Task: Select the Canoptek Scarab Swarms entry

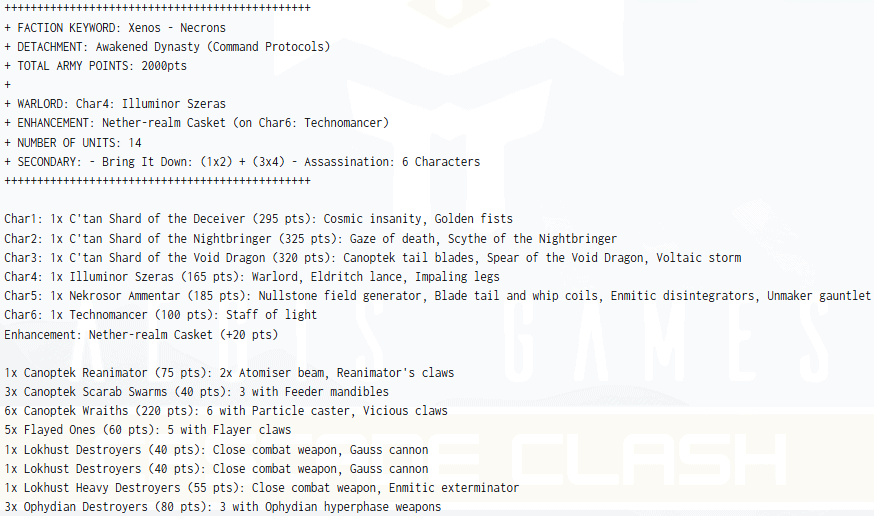Action: pos(196,392)
